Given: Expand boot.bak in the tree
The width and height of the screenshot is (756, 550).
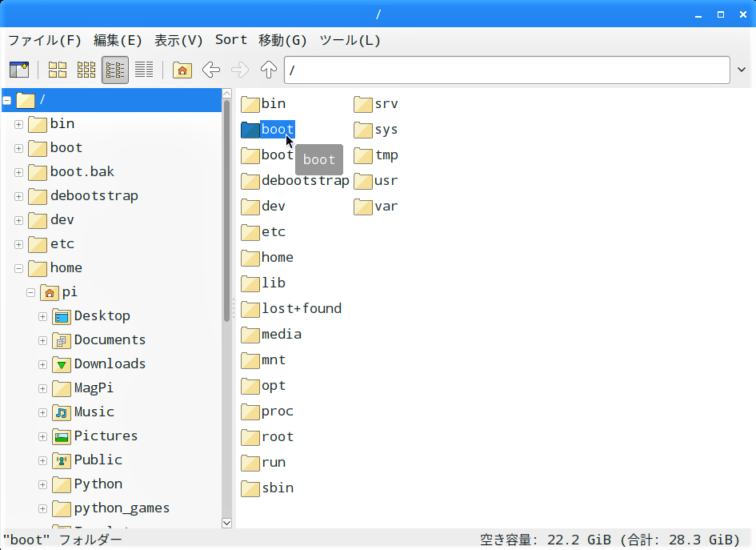Looking at the screenshot, I should 19,173.
